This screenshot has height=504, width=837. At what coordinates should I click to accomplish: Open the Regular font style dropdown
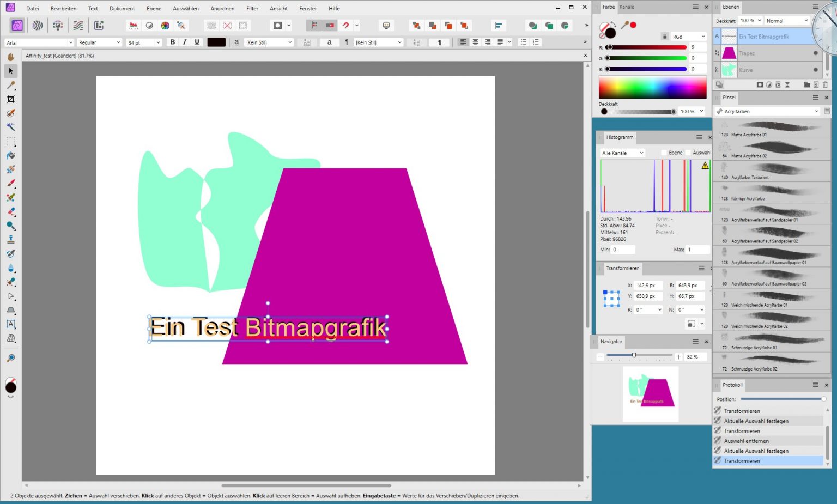pyautogui.click(x=99, y=42)
